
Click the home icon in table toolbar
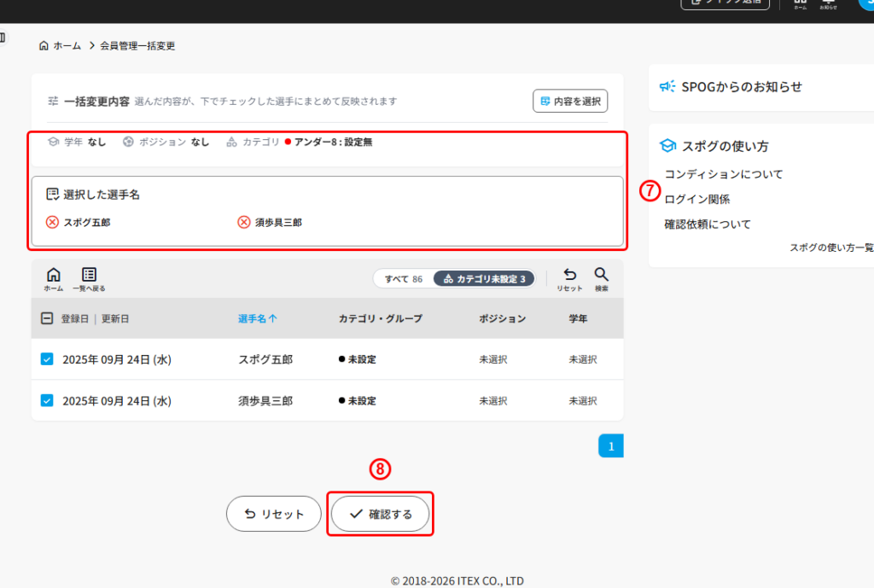tap(54, 274)
